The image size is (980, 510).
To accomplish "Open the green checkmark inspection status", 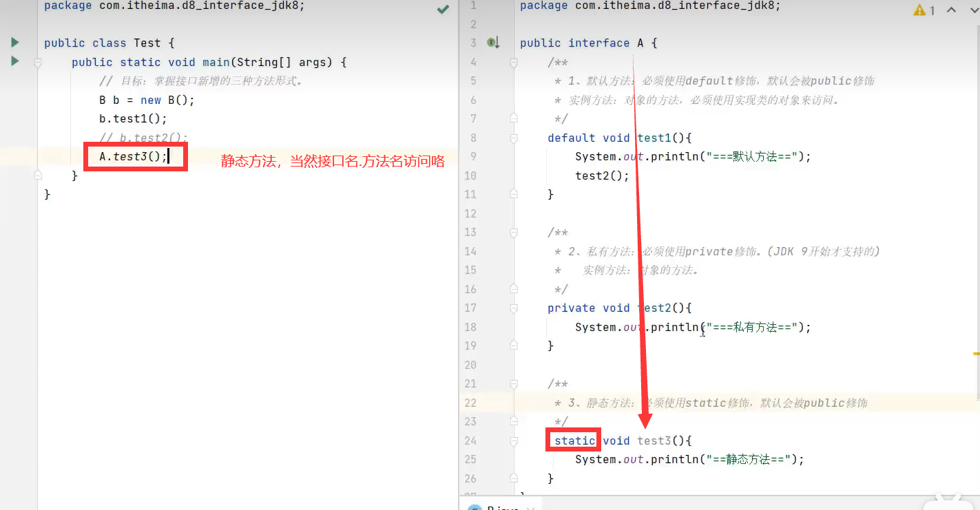I will tap(443, 10).
